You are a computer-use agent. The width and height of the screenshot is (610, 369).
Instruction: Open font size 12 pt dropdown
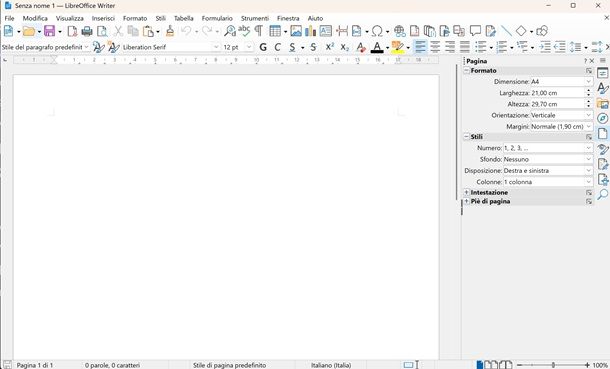coord(249,47)
